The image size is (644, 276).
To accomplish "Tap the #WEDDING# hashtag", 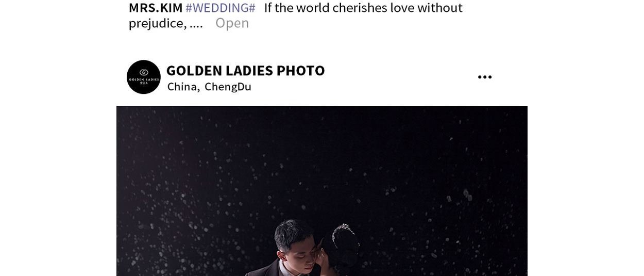I will 220,8.
